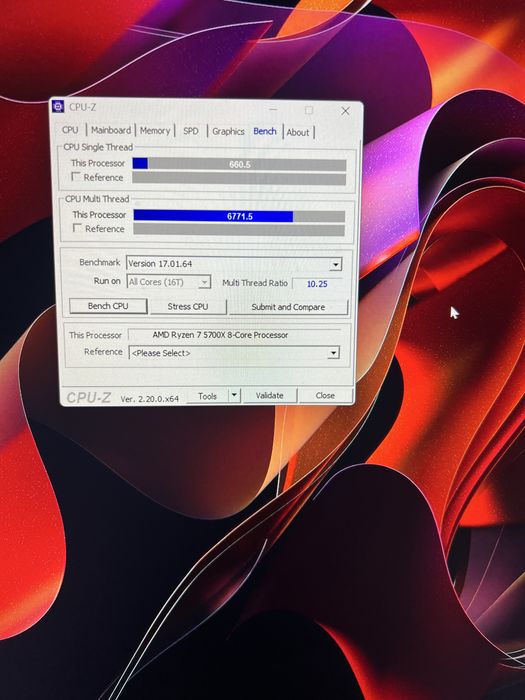Click the Close button at bottom
Viewport: 525px width, 700px height.
[x=325, y=396]
